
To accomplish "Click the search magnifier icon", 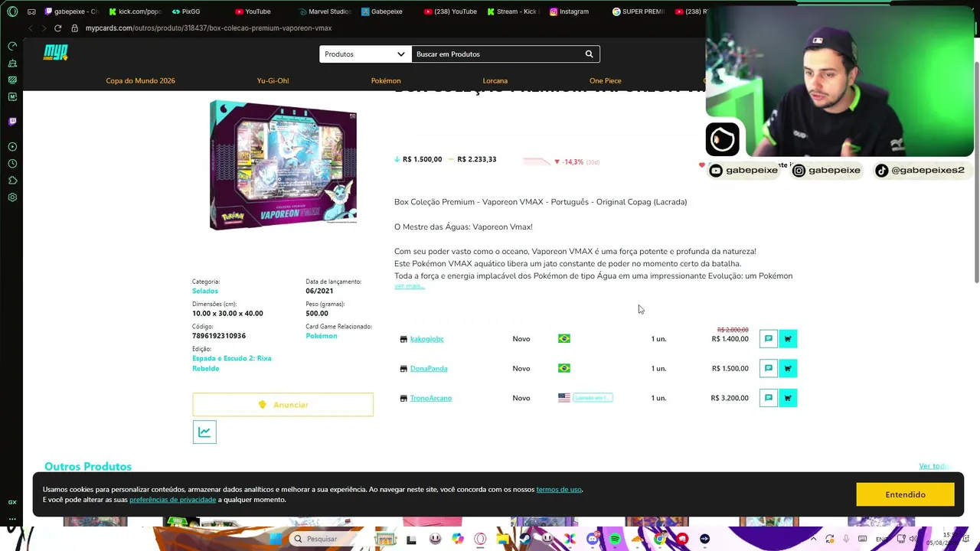I will coord(589,54).
